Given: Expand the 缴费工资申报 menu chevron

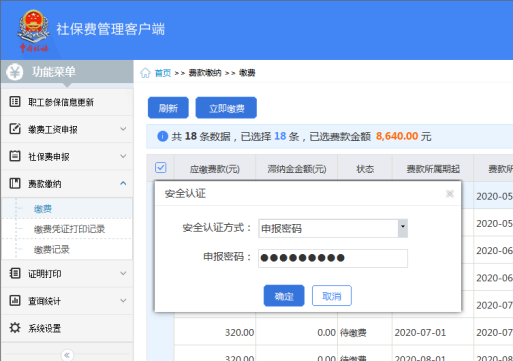Looking at the screenshot, I should click(123, 129).
